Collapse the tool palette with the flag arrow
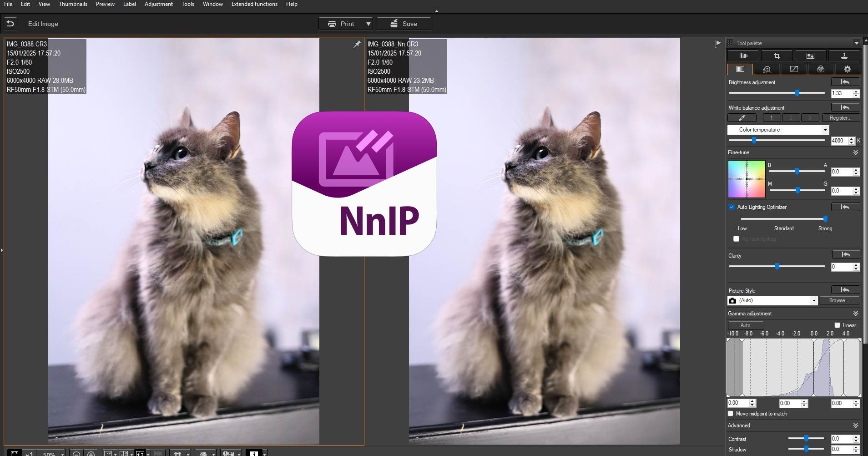Screen dimensions: 868x456 [718, 44]
